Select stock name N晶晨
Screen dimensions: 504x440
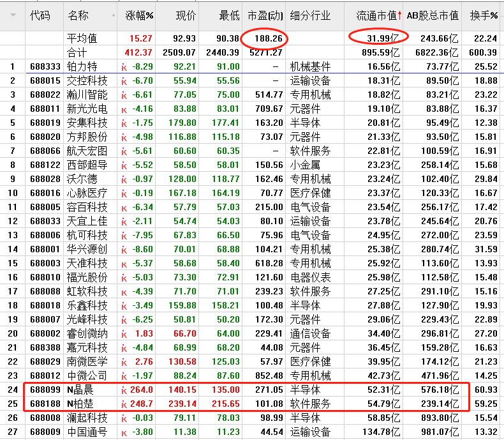click(x=80, y=390)
